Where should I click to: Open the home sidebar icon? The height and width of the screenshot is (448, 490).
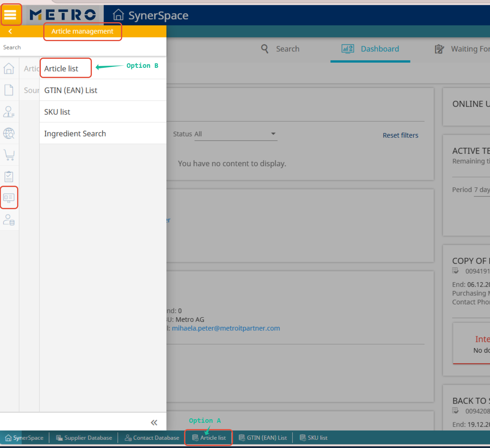(x=9, y=69)
